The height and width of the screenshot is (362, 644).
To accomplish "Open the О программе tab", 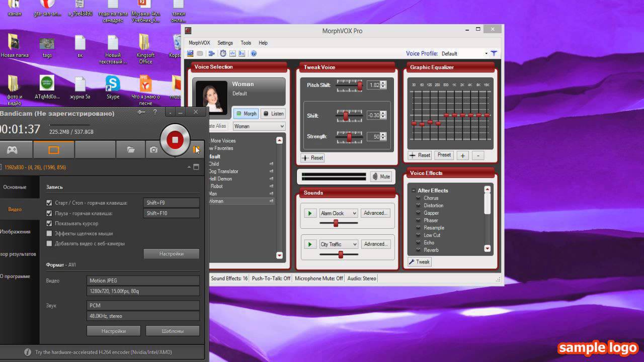I will (19, 276).
